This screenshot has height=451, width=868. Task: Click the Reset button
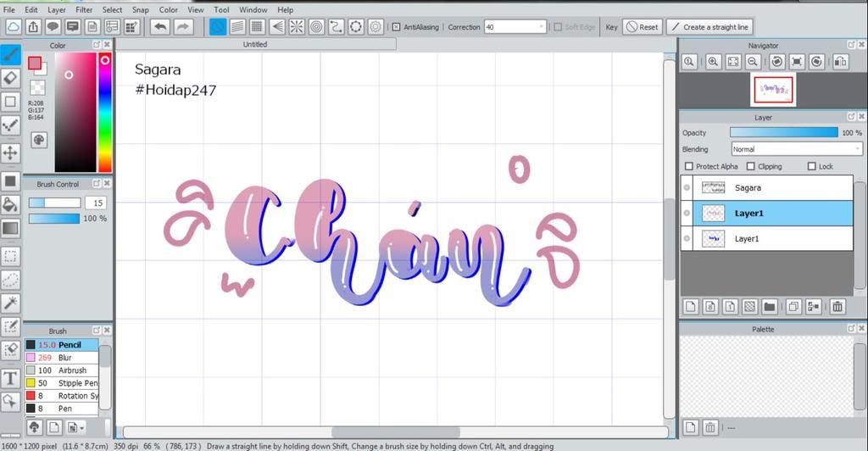pyautogui.click(x=643, y=26)
